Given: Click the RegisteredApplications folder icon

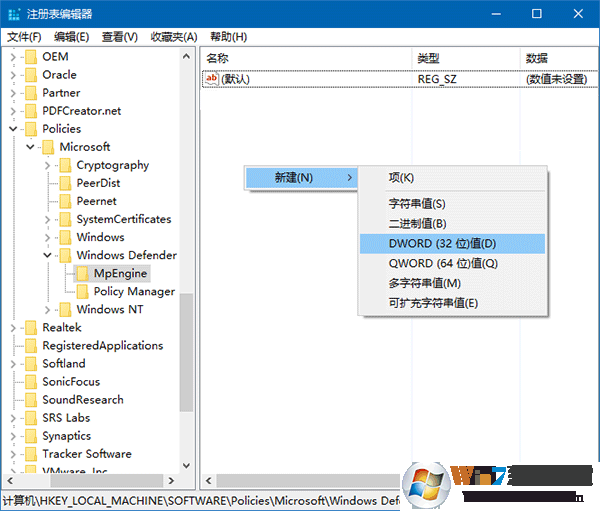Looking at the screenshot, I should (x=31, y=346).
